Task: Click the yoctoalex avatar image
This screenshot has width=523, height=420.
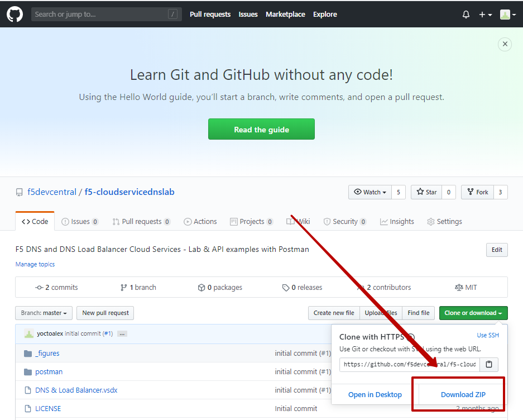Action: (28, 333)
